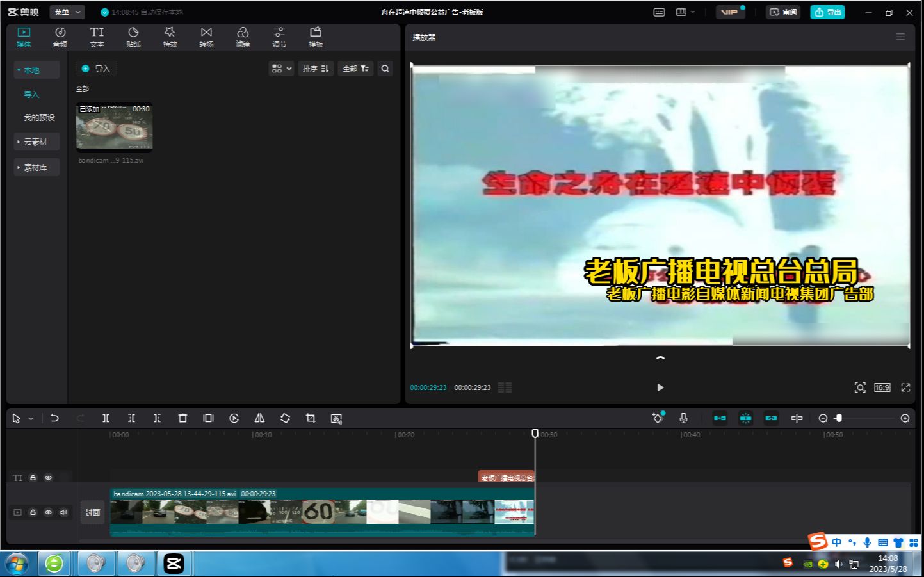Click the 审阅 review button
924x577 pixels.
tap(783, 12)
